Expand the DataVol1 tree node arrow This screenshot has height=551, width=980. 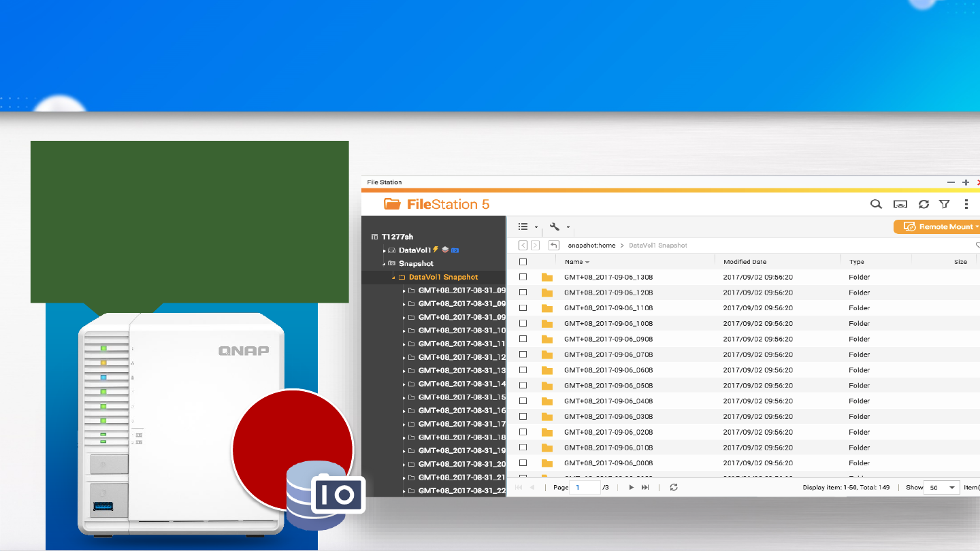coord(384,251)
